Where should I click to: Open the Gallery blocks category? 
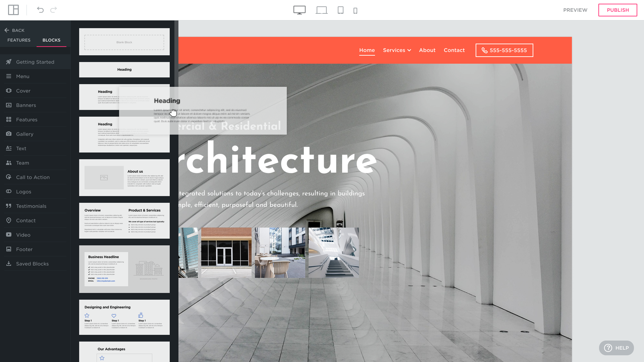(x=24, y=134)
